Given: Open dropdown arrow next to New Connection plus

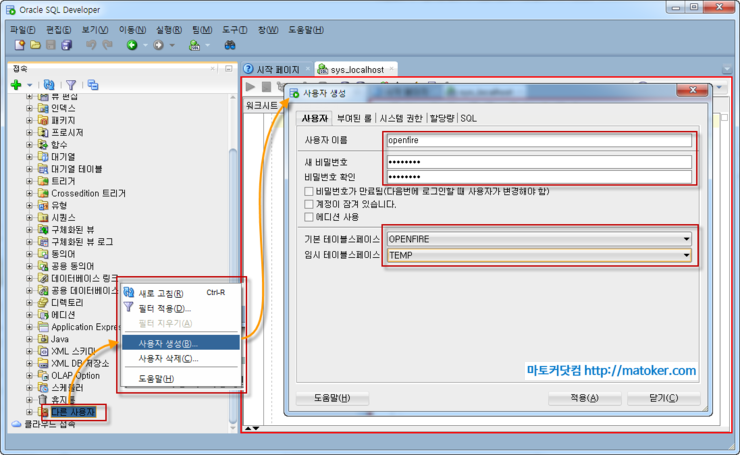Looking at the screenshot, I should (x=30, y=85).
